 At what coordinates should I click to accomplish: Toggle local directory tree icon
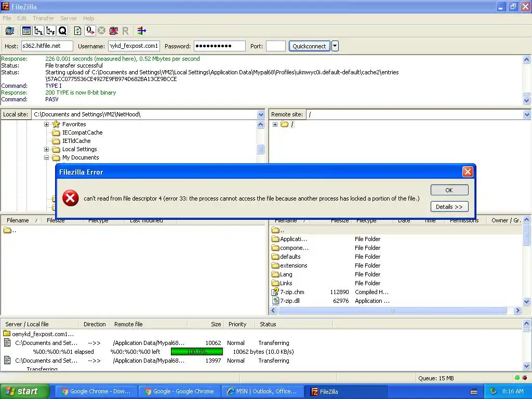pos(38,31)
